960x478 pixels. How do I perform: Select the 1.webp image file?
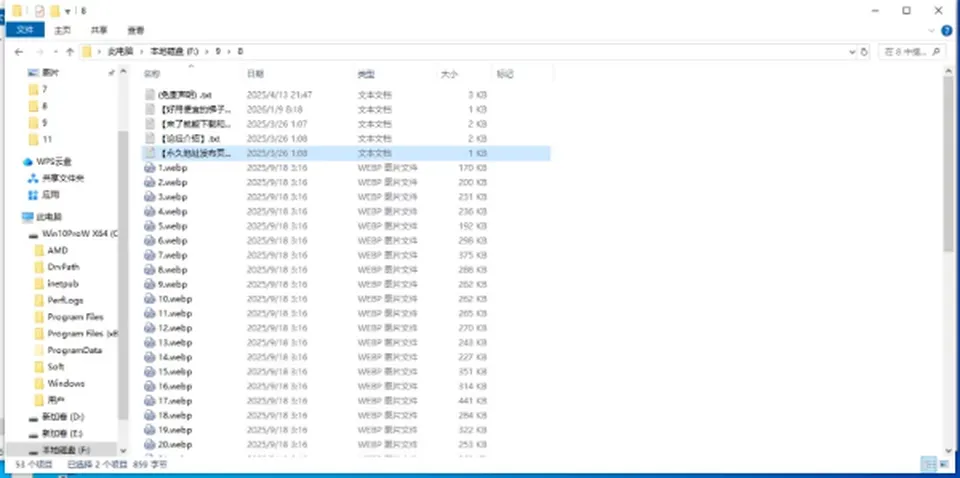point(172,168)
